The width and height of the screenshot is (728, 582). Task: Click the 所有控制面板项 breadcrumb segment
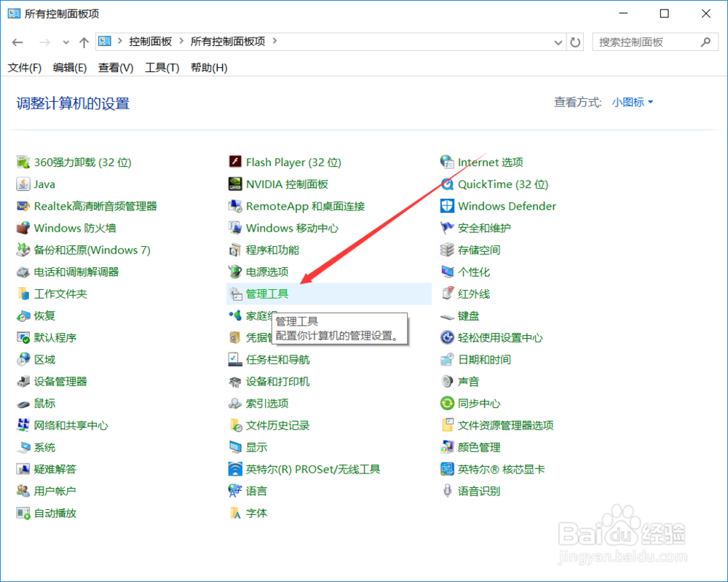pyautogui.click(x=227, y=42)
